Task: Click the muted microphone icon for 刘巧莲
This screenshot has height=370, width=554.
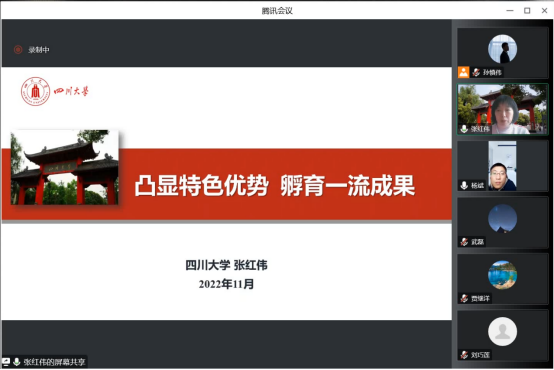Action: (464, 354)
